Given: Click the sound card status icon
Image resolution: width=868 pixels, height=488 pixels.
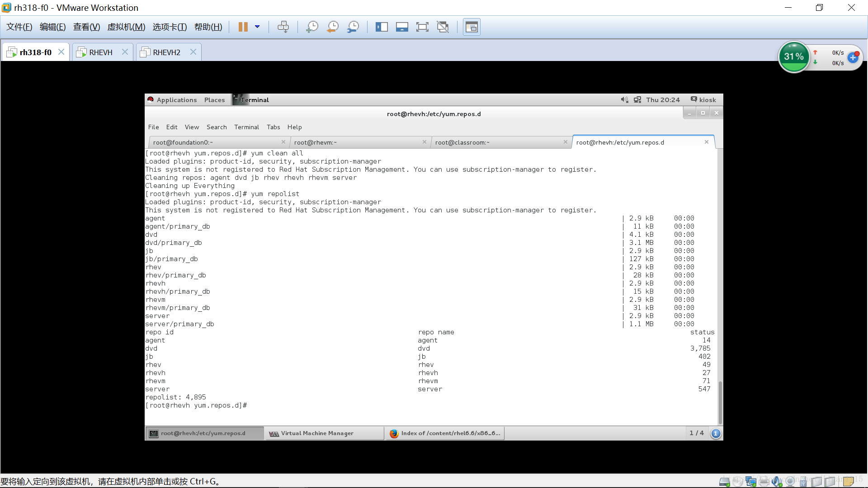Looking at the screenshot, I should tap(777, 482).
